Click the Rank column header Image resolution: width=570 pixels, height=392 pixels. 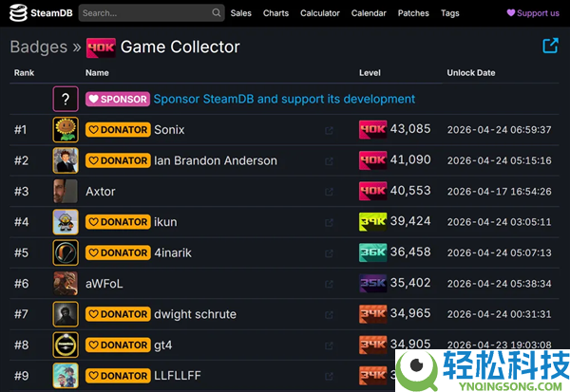coord(24,73)
